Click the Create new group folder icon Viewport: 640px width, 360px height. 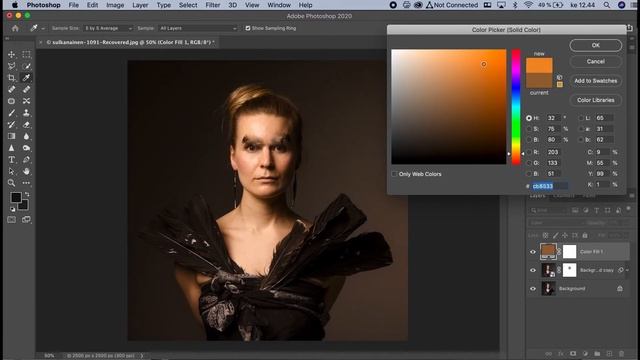click(597, 353)
